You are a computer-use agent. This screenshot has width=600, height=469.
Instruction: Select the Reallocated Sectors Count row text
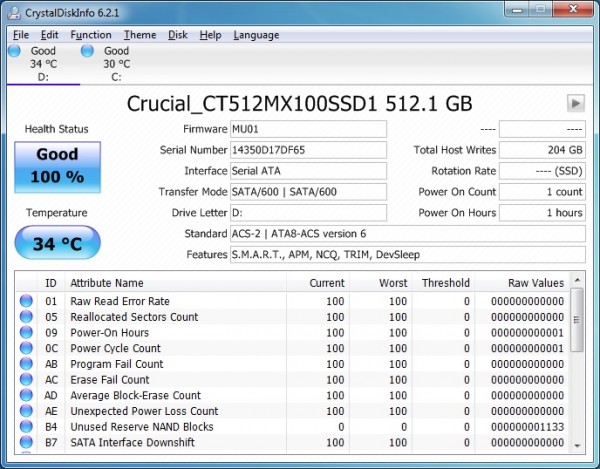tap(134, 317)
